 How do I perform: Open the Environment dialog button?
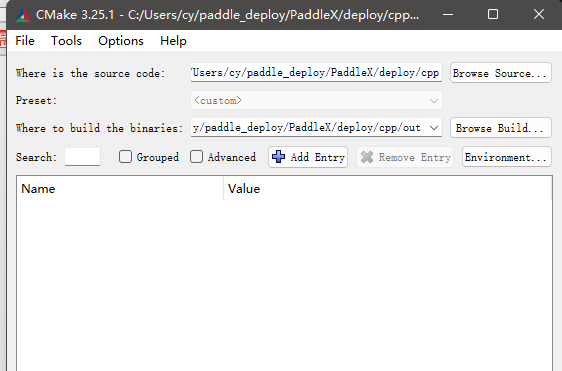506,157
